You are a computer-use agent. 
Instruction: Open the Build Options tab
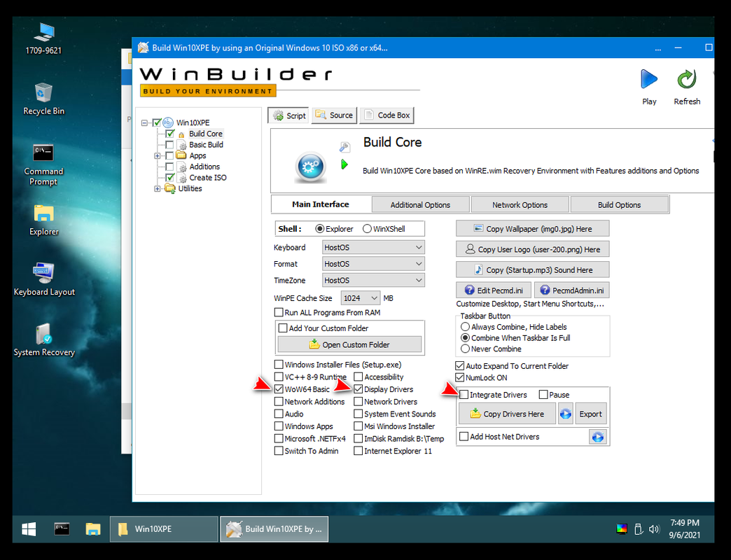click(619, 205)
